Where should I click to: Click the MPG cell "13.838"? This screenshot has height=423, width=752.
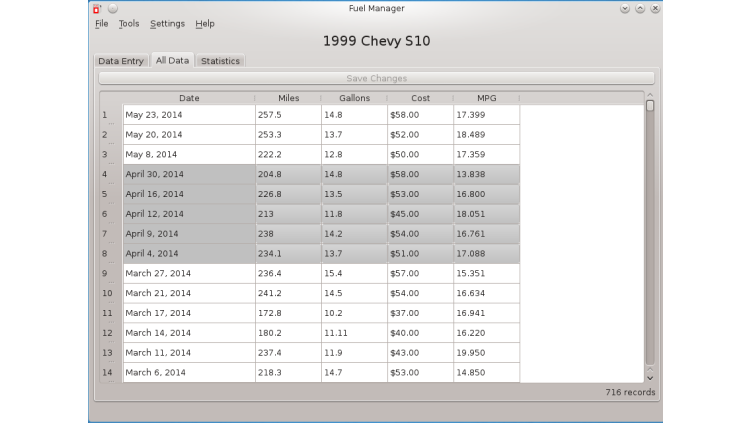[486, 175]
